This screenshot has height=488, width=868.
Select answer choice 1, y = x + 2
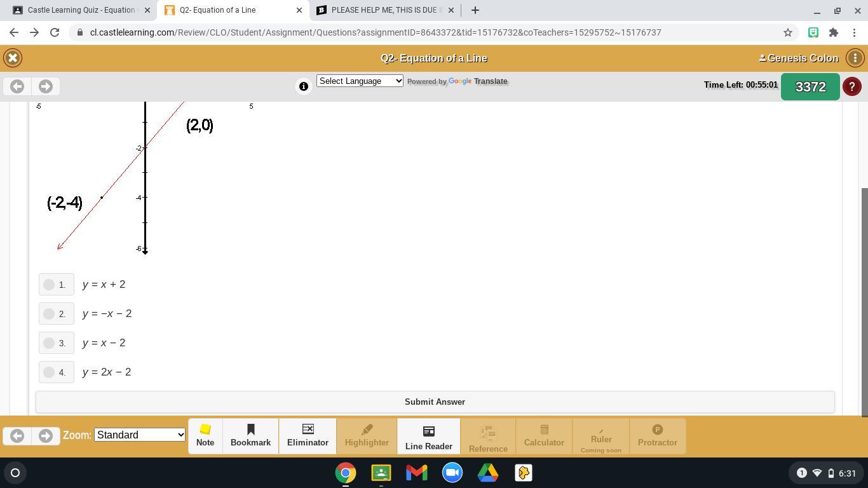tap(49, 285)
